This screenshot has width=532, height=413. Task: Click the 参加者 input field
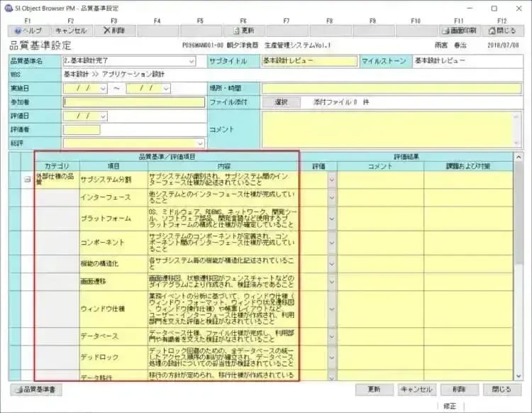133,102
